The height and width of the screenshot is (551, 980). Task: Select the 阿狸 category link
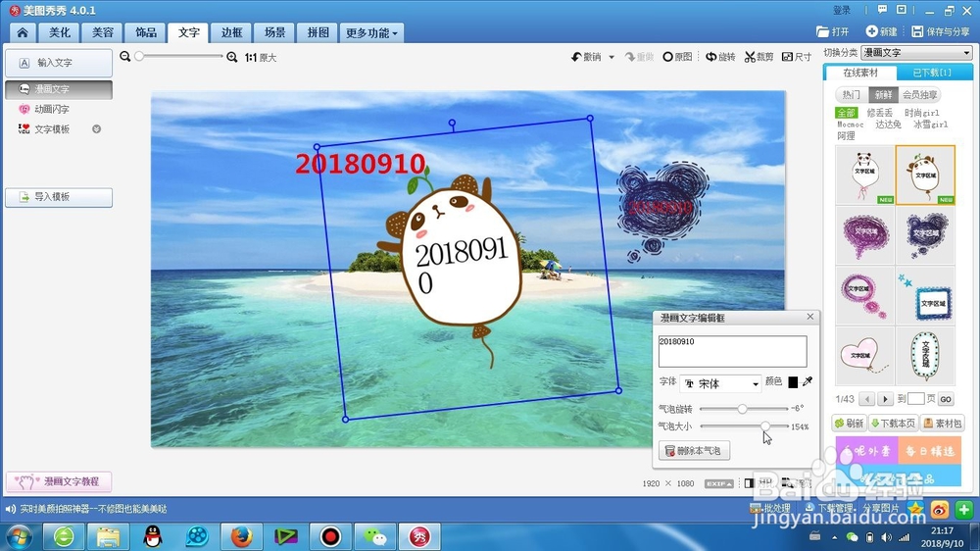846,135
